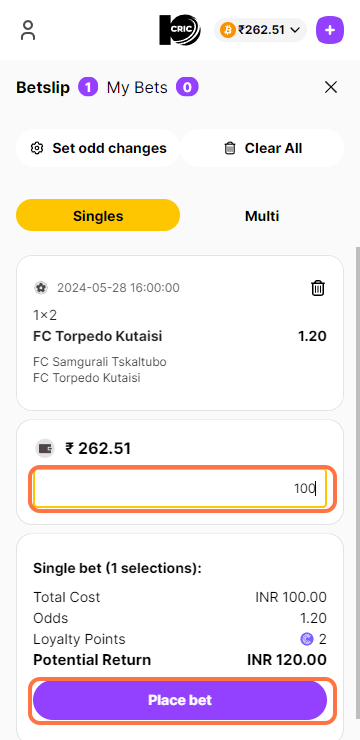This screenshot has height=740, width=360.
Task: Click the Loyalty Points coin icon
Action: click(307, 639)
